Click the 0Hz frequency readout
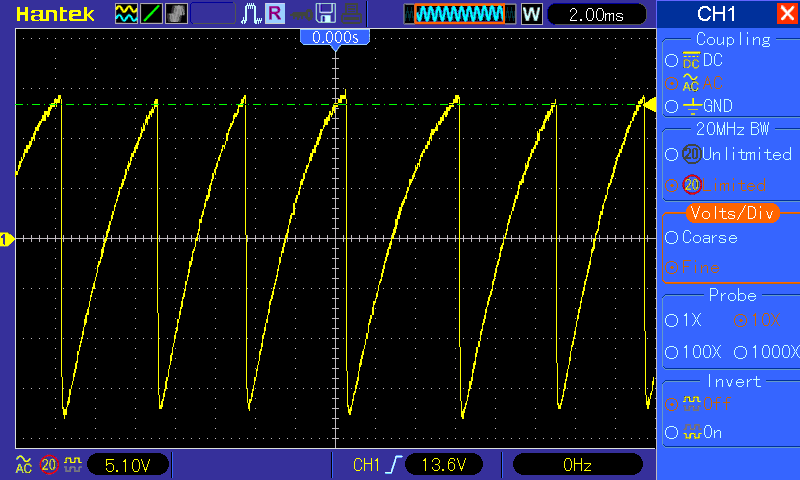 (x=577, y=465)
